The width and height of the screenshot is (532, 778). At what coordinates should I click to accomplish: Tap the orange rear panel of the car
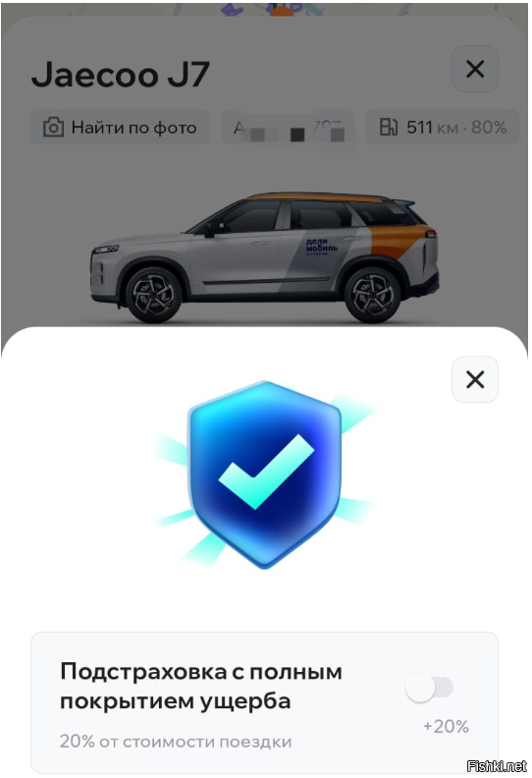tap(401, 242)
